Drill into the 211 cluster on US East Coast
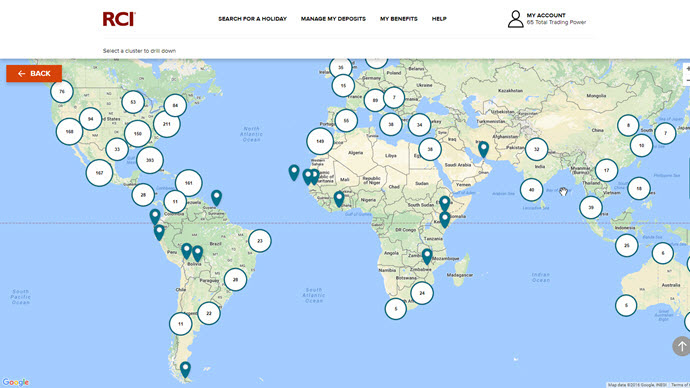Screen dimensions: 690x388 (167, 124)
